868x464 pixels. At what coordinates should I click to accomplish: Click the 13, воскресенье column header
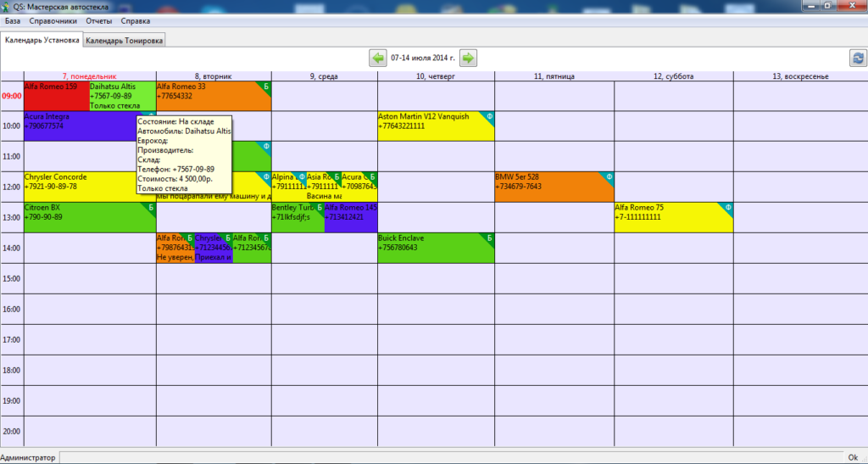point(800,76)
